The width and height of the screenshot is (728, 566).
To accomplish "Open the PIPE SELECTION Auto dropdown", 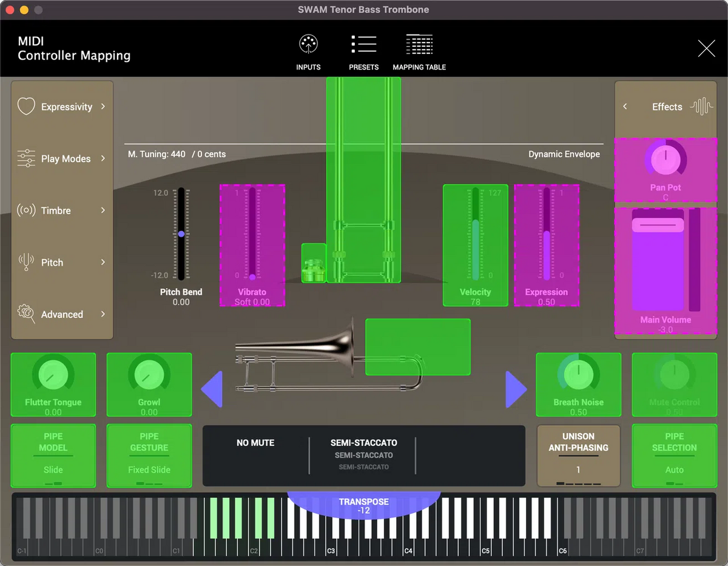I will [x=674, y=456].
